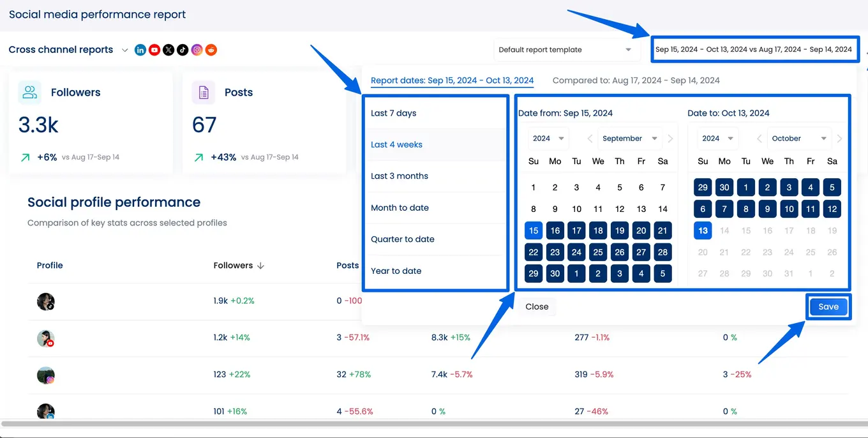Viewport: 868px width, 438px height.
Task: Click the TikTok profile avatar thumbnail
Action: pos(46,301)
